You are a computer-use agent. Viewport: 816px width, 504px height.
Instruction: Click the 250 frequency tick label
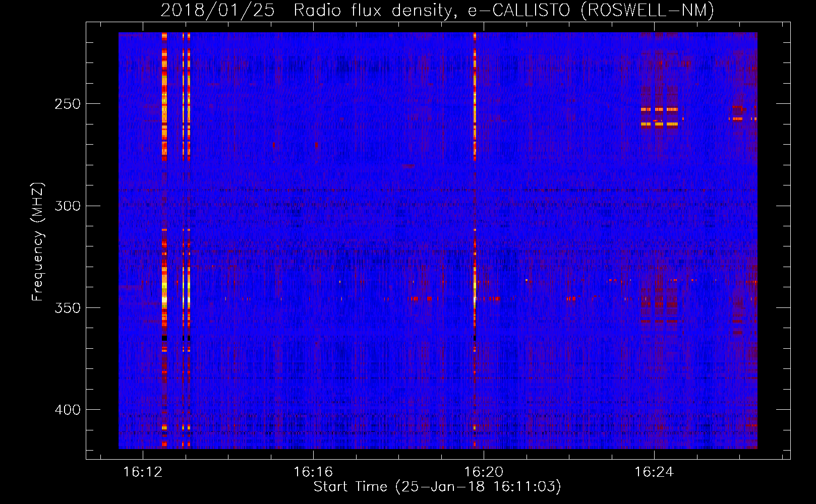click(68, 104)
